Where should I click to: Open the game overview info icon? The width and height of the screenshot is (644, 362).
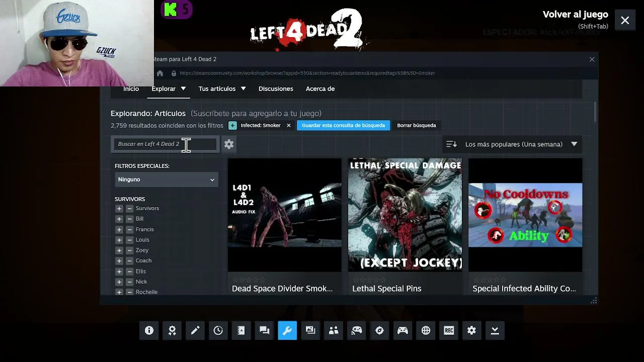tap(149, 330)
